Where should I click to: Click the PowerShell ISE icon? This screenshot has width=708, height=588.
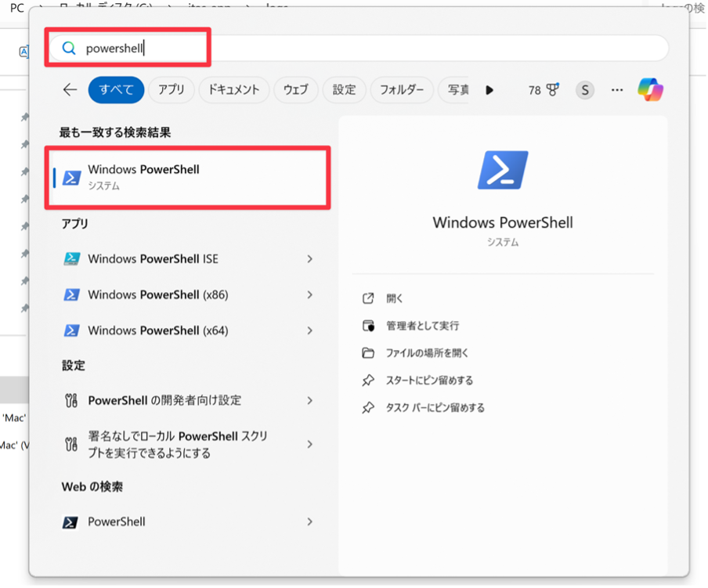click(x=71, y=258)
